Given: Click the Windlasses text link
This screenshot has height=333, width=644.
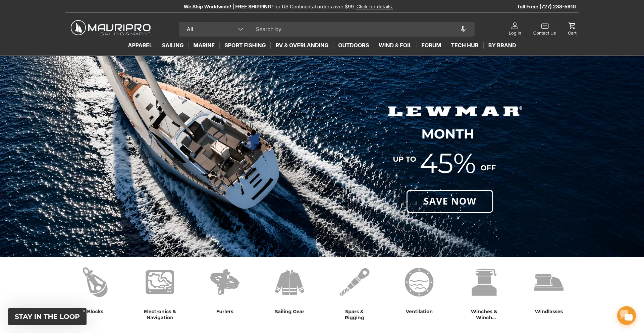Looking at the screenshot, I should tap(549, 312).
